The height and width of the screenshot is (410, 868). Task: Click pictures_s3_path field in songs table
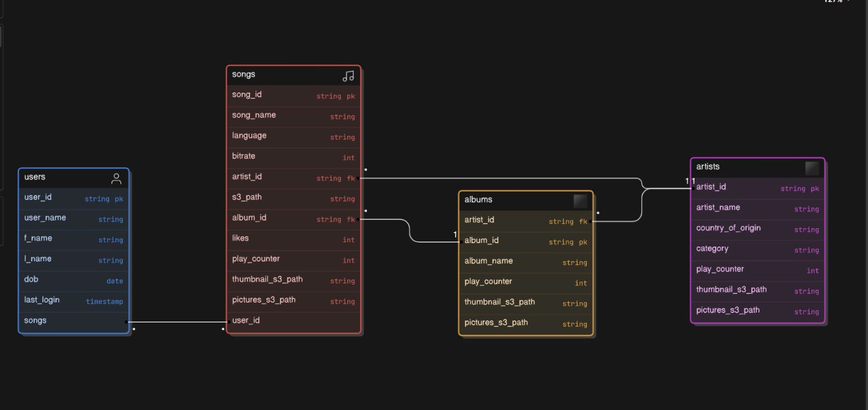(x=293, y=301)
